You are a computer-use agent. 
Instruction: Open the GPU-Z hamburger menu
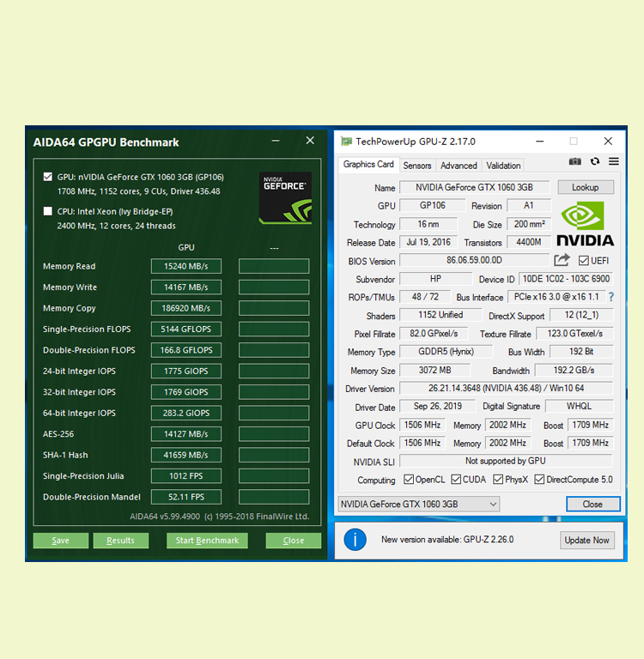[x=614, y=161]
